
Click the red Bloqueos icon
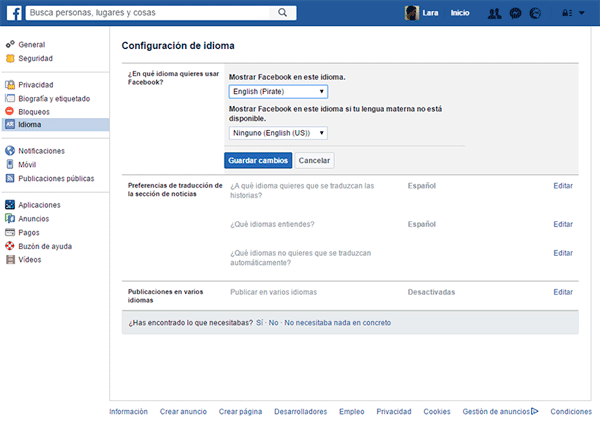[10, 111]
